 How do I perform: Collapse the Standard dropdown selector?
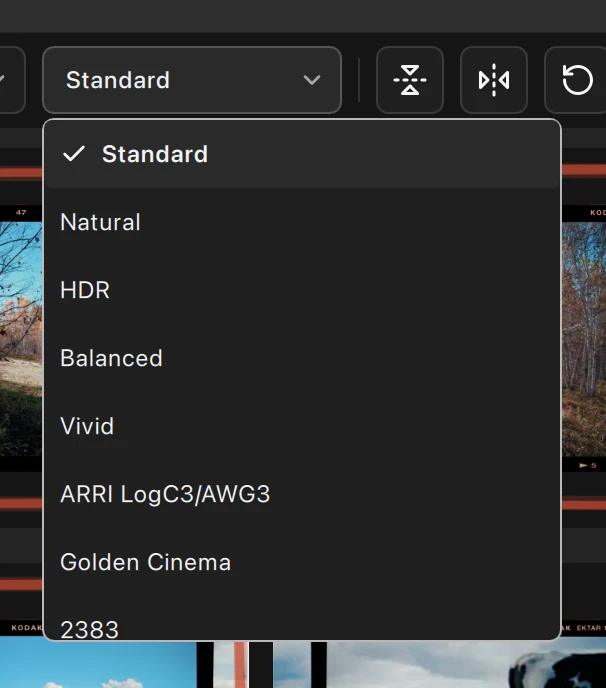192,80
